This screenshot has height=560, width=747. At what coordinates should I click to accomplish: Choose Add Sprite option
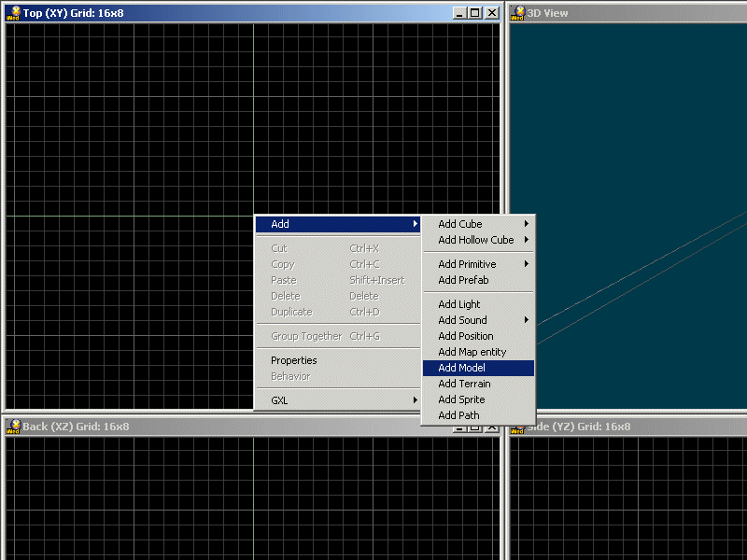pyautogui.click(x=477, y=399)
